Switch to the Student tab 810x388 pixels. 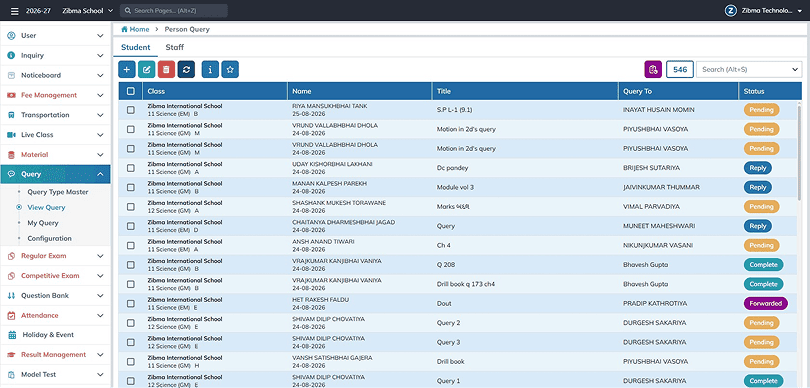coord(135,48)
